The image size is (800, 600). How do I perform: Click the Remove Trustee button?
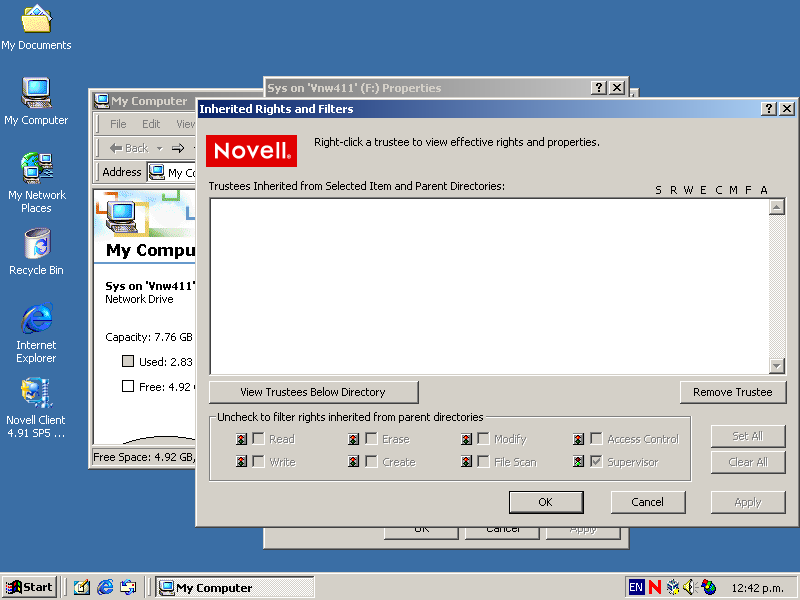(733, 392)
